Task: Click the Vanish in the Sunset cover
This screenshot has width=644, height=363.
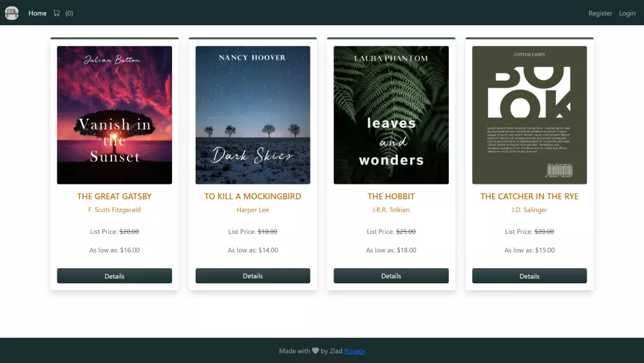Action: coord(115,115)
